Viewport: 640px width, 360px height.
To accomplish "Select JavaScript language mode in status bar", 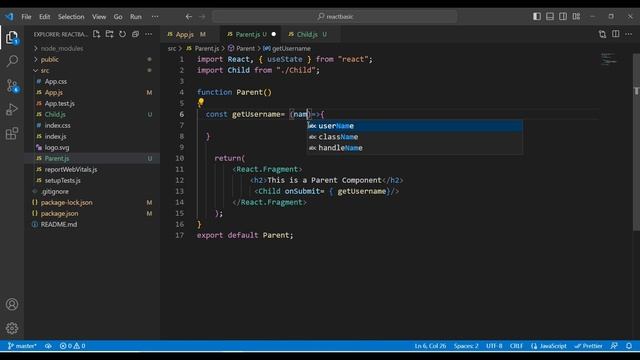I will pos(549,346).
